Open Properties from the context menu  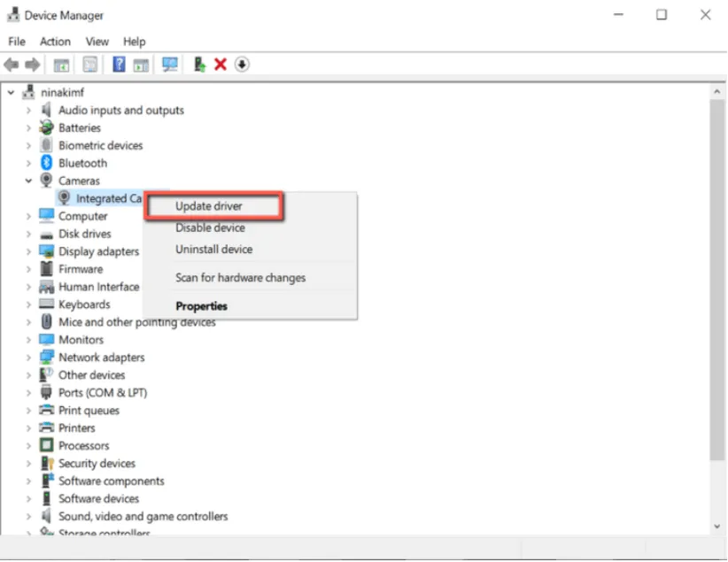click(201, 306)
